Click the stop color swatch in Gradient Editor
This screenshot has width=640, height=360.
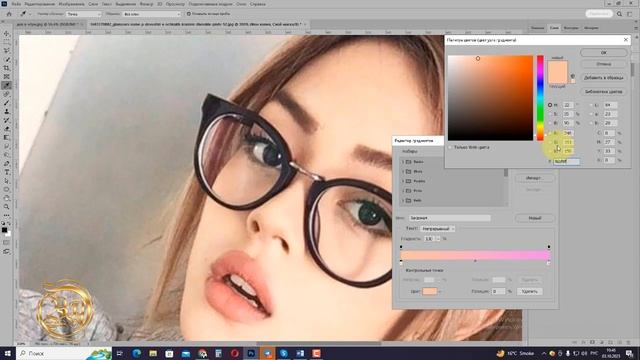click(x=429, y=291)
